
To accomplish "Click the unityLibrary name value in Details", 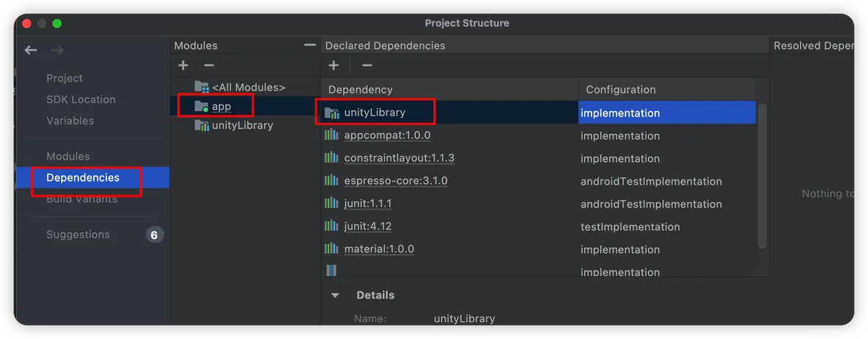I will pyautogui.click(x=465, y=318).
